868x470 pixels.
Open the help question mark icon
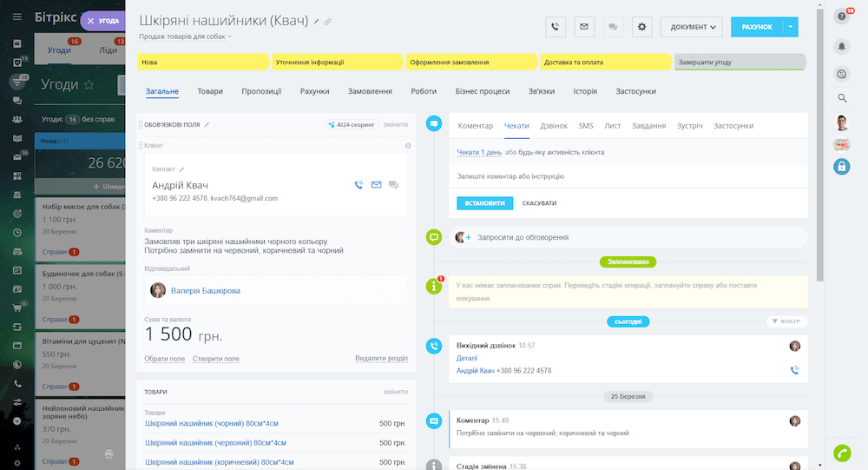coord(841,17)
